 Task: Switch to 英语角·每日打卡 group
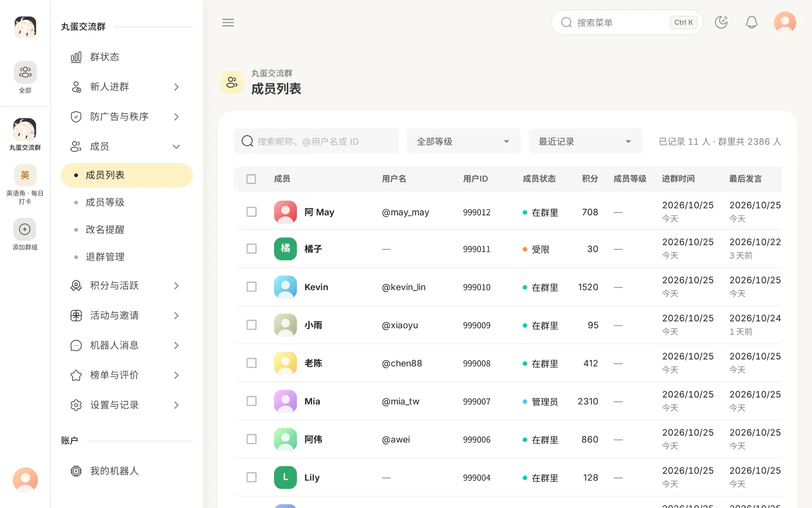25,184
